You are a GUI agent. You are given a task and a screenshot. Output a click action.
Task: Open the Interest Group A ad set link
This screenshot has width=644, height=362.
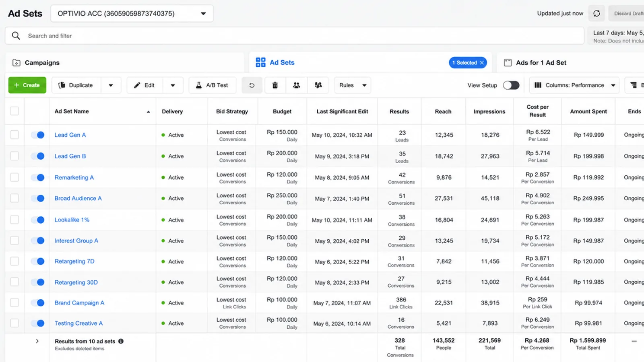pyautogui.click(x=76, y=241)
